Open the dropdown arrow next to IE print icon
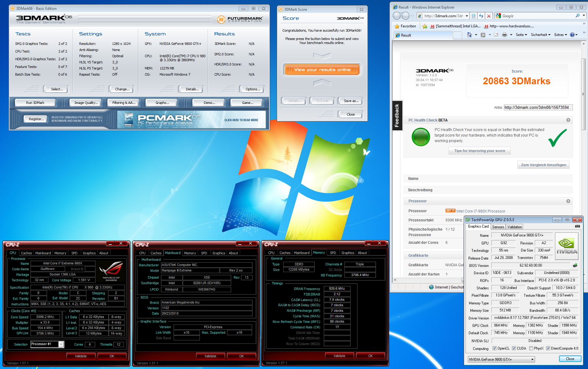588x369 pixels. click(511, 35)
